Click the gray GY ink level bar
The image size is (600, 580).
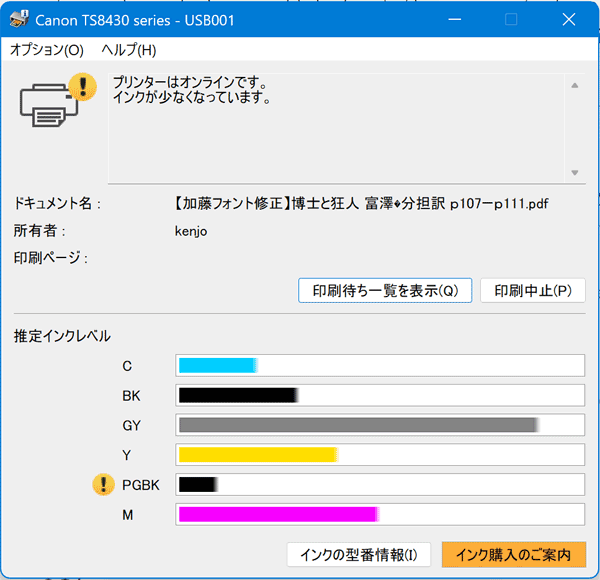click(x=380, y=425)
